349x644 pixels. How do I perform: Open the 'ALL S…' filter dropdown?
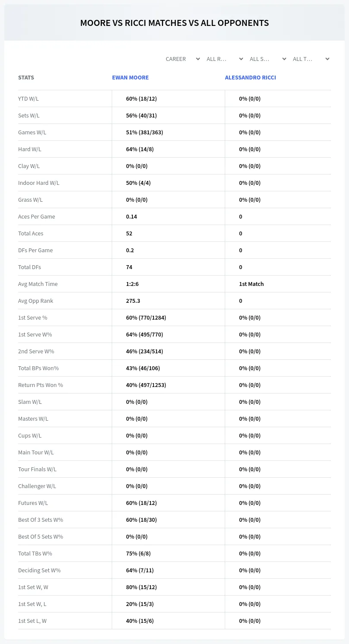[x=267, y=59]
